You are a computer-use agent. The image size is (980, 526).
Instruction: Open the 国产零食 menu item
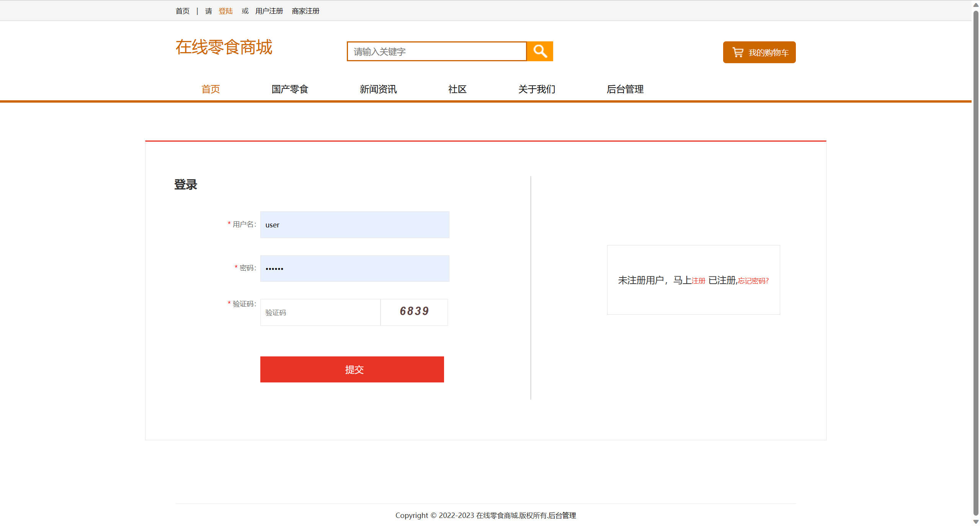pyautogui.click(x=289, y=89)
